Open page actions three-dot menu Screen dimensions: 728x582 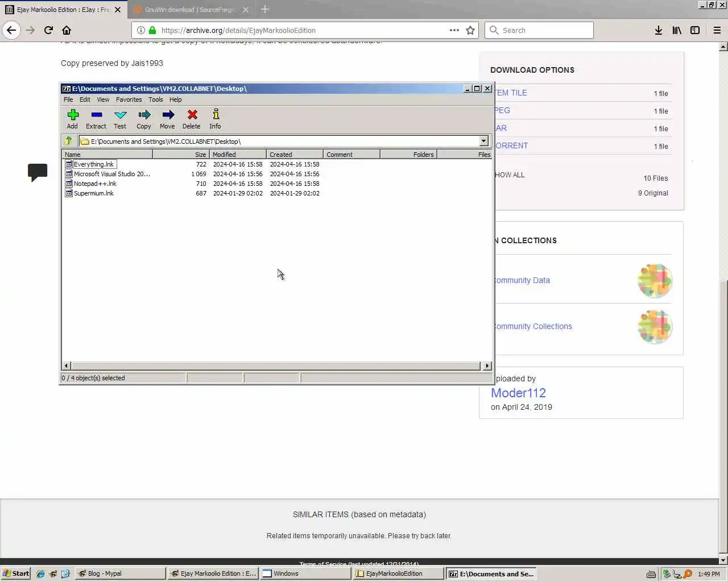pos(454,30)
